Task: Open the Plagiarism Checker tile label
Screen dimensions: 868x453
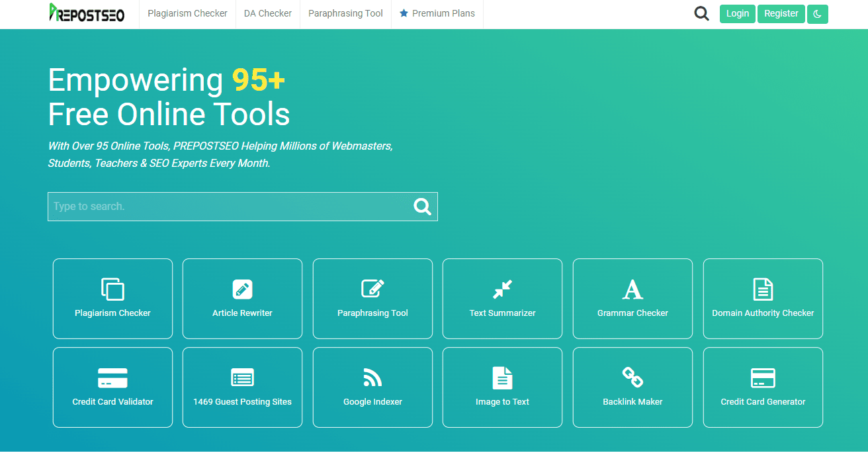Action: click(x=112, y=313)
